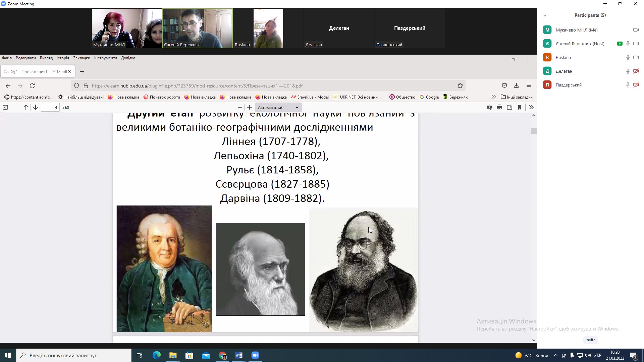This screenshot has height=362, width=644.
Task: Open Pocket save icon in toolbar
Action: tap(504, 86)
